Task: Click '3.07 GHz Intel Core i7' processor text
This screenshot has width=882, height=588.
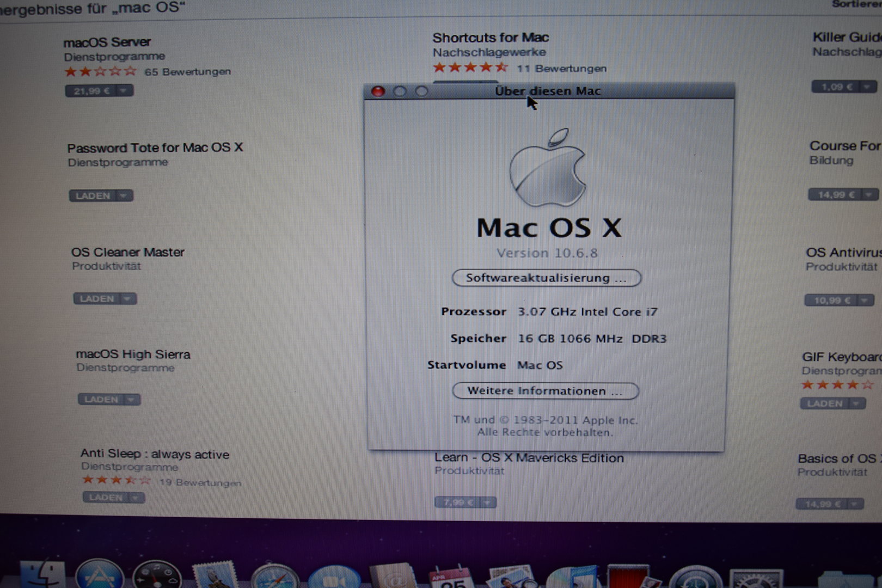Action: coord(587,312)
